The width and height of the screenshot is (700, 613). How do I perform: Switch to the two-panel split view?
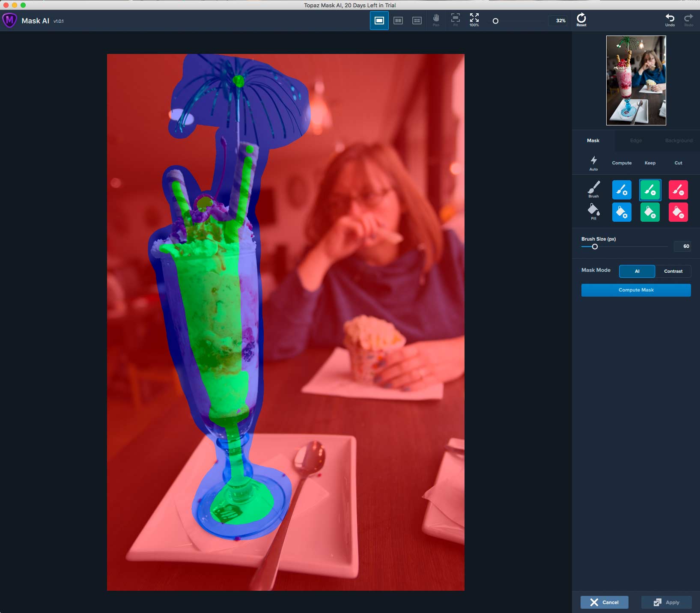(x=398, y=21)
